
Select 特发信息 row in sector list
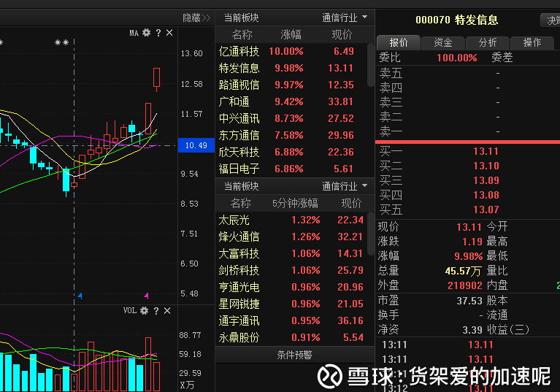291,68
